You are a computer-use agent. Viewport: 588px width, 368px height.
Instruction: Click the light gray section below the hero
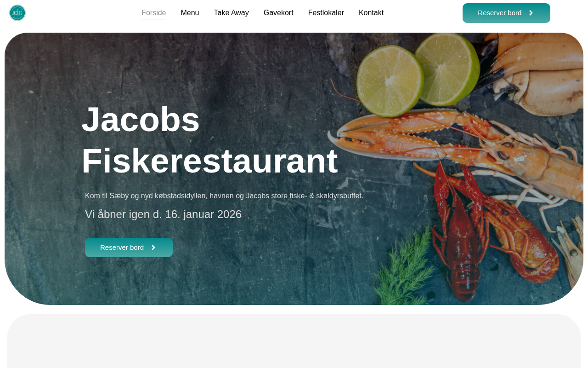(x=294, y=341)
